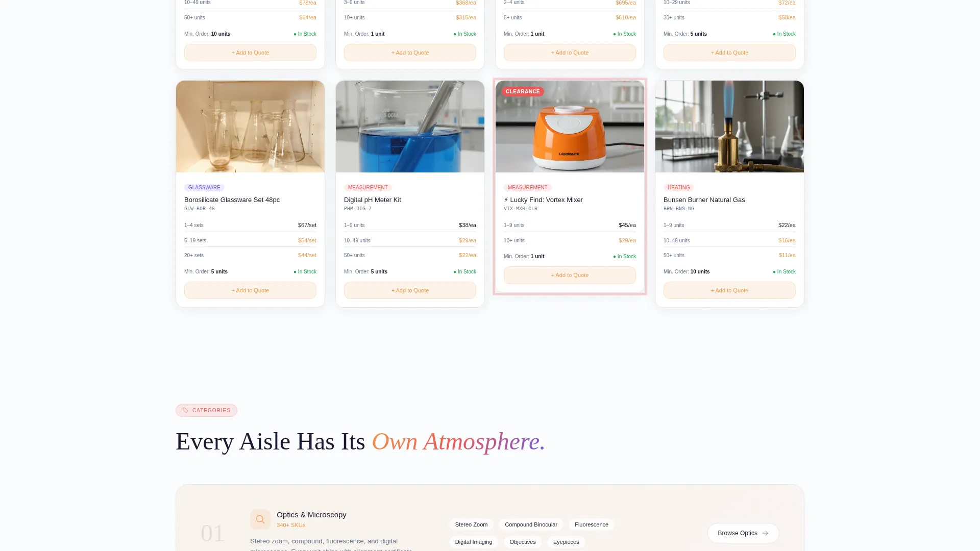The image size is (980, 551).
Task: Click the $22/ea price for 50+ pH meters
Action: (468, 255)
